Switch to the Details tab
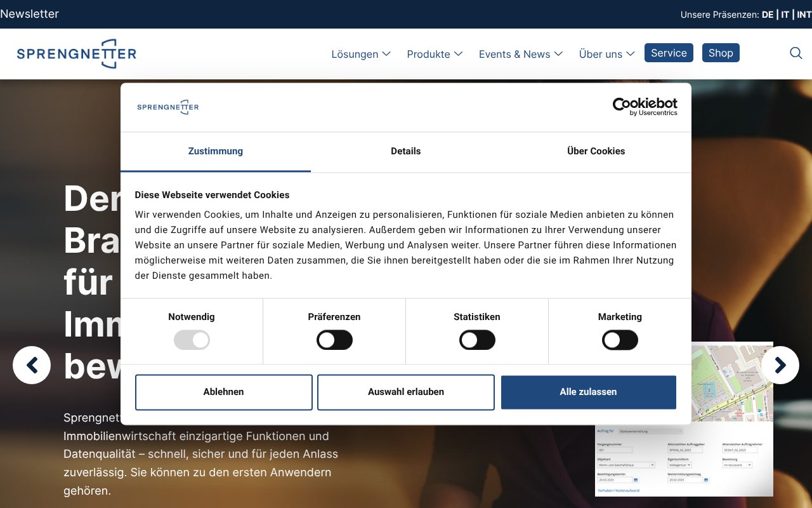 406,151
